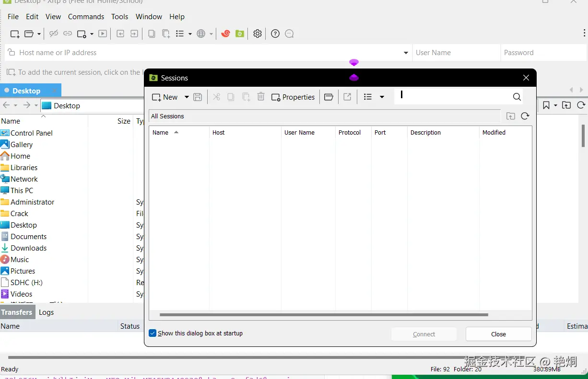This screenshot has height=379, width=588.
Task: Click the transfer right arrow icon
Action: tap(134, 34)
